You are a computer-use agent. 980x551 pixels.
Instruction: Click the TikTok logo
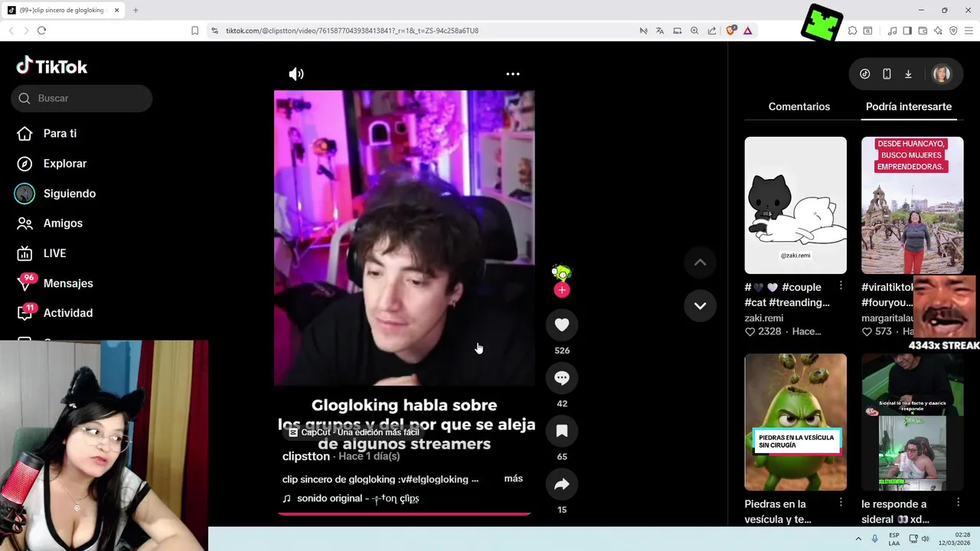tap(52, 67)
